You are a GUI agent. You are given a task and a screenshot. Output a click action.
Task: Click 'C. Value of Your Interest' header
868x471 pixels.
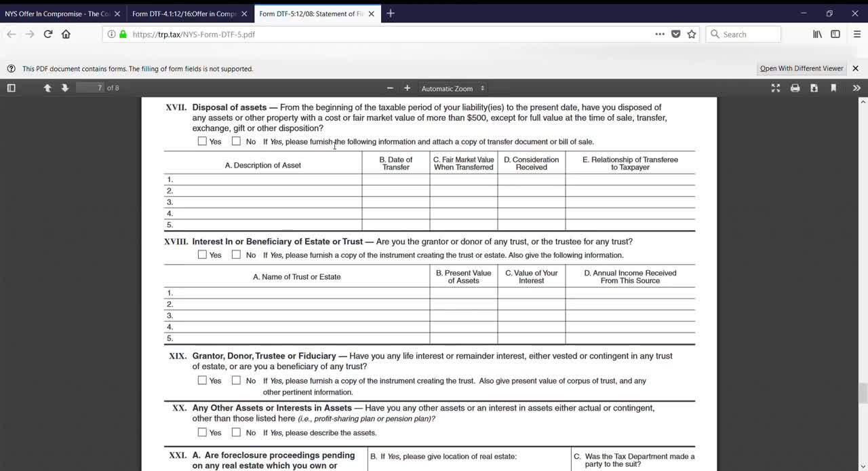click(532, 277)
